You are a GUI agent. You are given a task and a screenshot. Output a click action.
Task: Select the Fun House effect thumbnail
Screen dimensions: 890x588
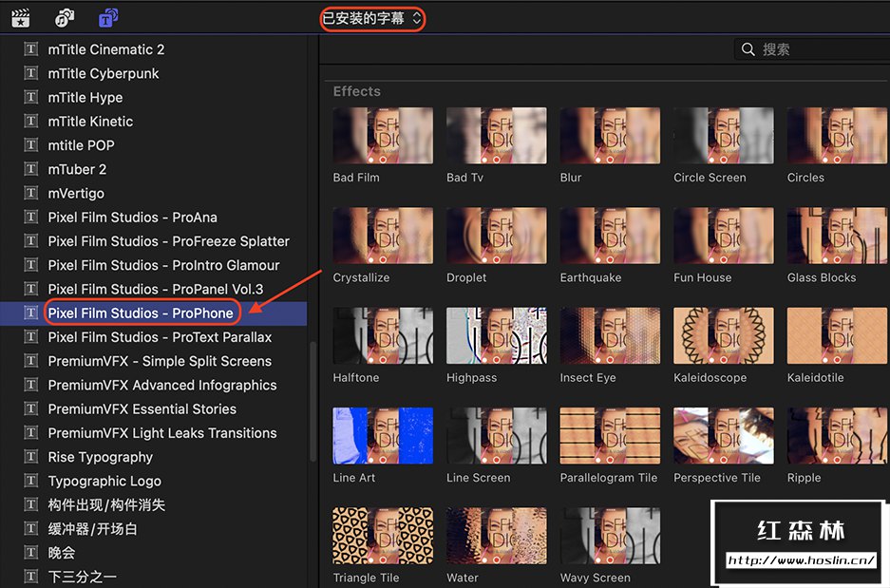(724, 236)
